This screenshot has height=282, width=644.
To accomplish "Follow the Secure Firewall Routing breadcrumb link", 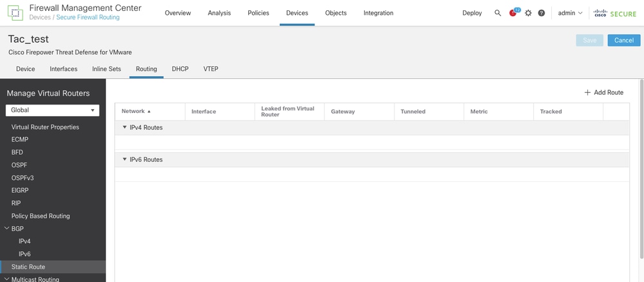I will click(88, 17).
